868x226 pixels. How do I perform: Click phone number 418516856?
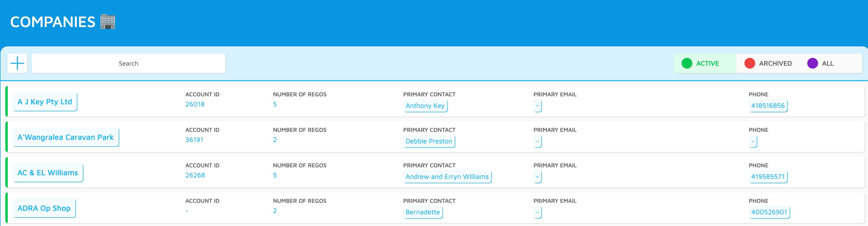coord(768,106)
